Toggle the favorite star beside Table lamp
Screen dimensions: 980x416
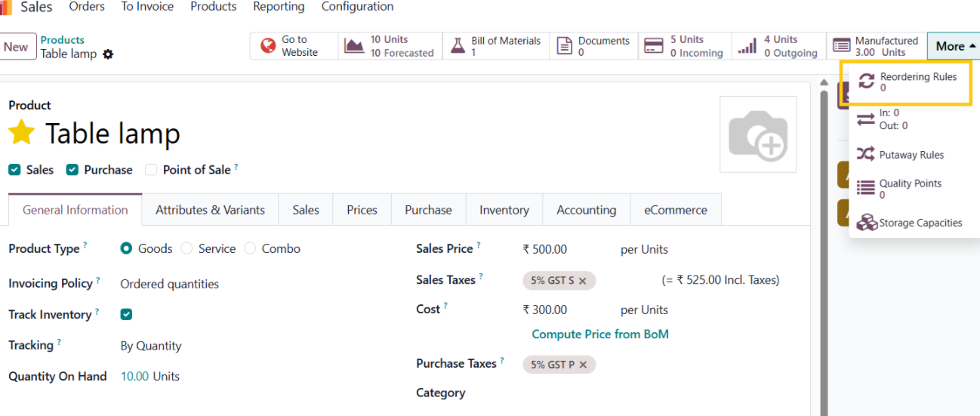(x=22, y=134)
